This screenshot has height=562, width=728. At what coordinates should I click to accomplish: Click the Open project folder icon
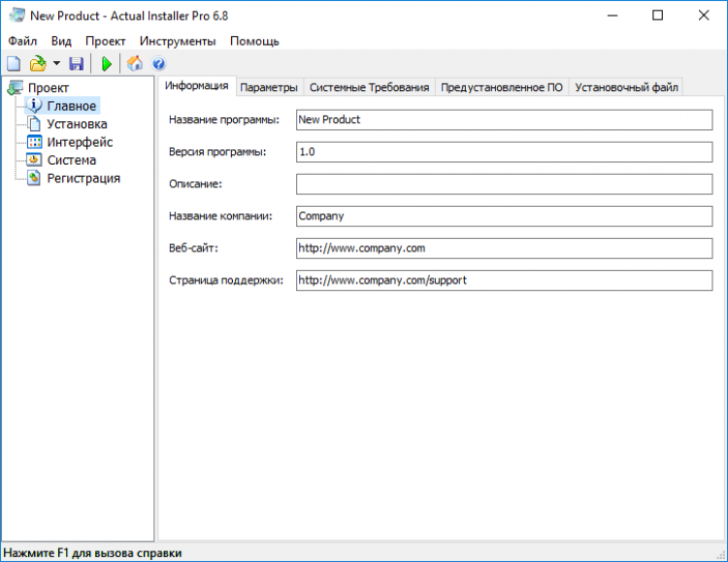click(38, 64)
